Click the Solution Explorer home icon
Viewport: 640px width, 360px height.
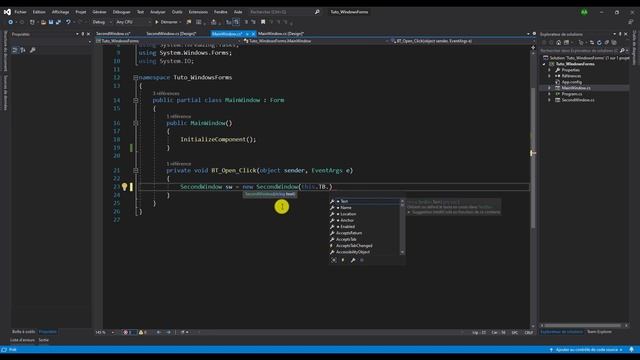click(x=558, y=42)
